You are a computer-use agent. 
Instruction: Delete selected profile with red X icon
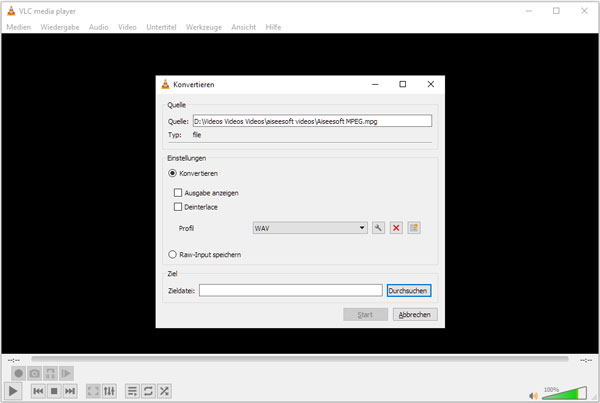(x=396, y=228)
